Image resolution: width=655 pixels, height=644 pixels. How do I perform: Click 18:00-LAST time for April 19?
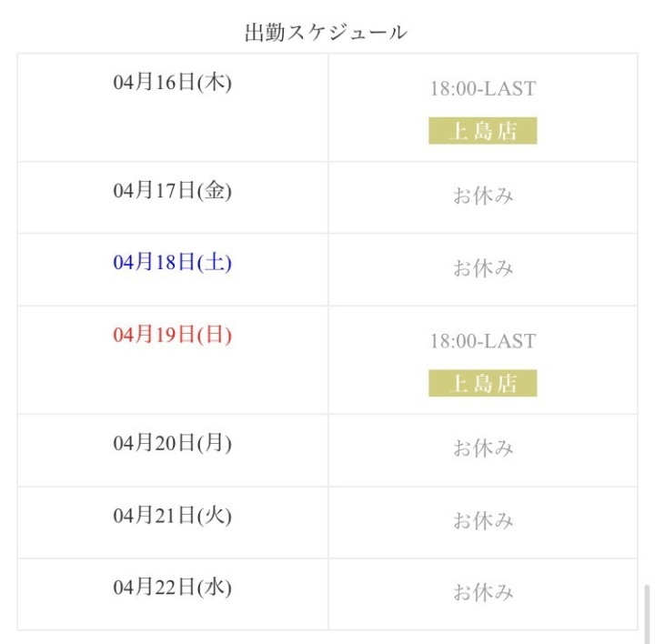(x=483, y=341)
